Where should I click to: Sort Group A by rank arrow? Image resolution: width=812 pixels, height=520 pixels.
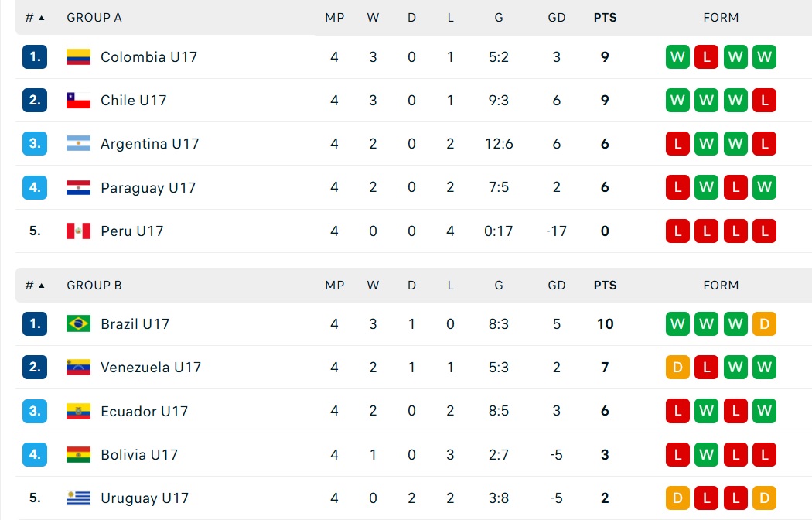click(42, 18)
